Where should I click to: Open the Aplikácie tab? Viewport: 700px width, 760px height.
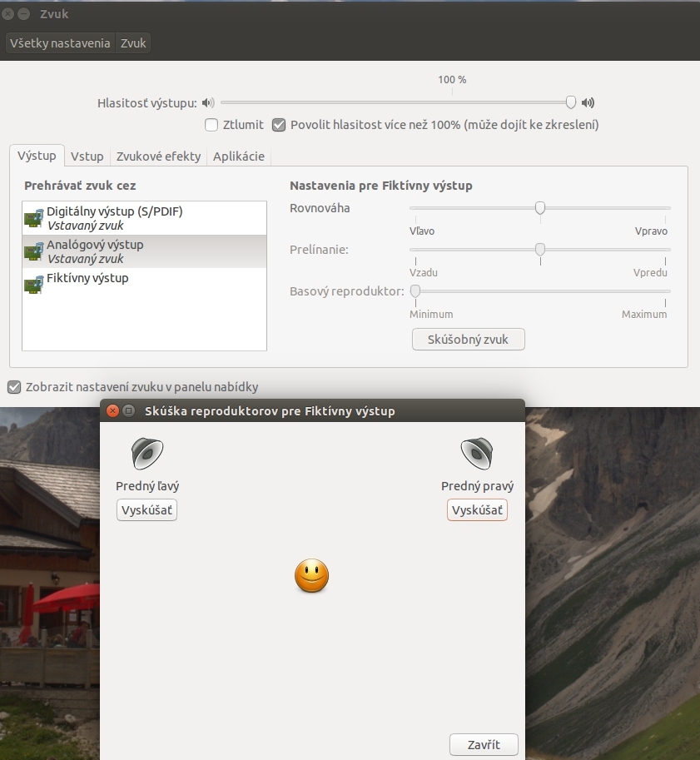click(239, 156)
